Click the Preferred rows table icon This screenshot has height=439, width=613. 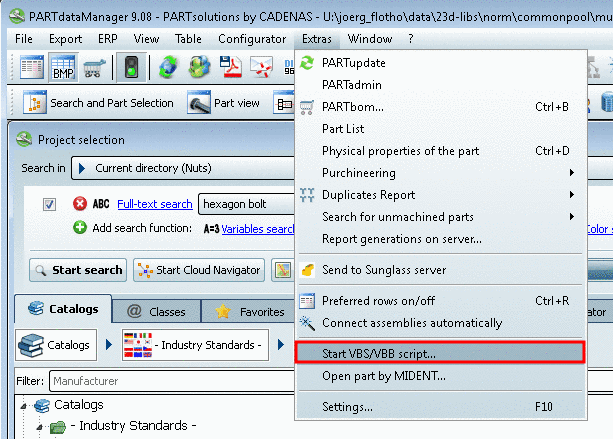[307, 301]
